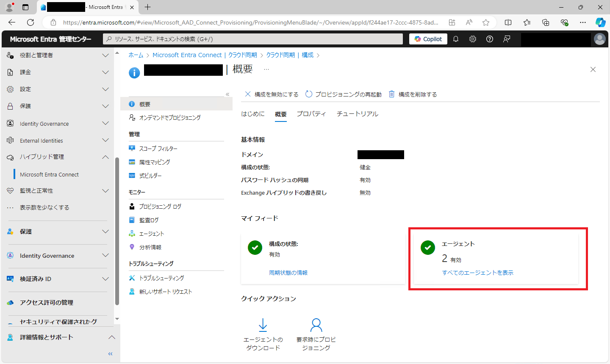Image resolution: width=610 pixels, height=364 pixels.
Task: Collapse the resource menu with double chevron
Action: (x=227, y=94)
